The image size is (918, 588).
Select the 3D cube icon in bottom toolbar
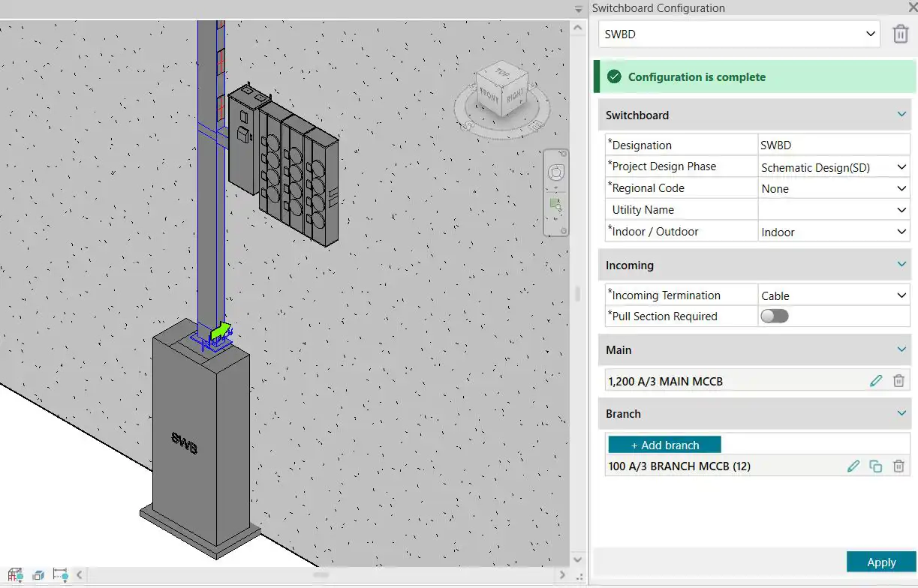[x=38, y=574]
